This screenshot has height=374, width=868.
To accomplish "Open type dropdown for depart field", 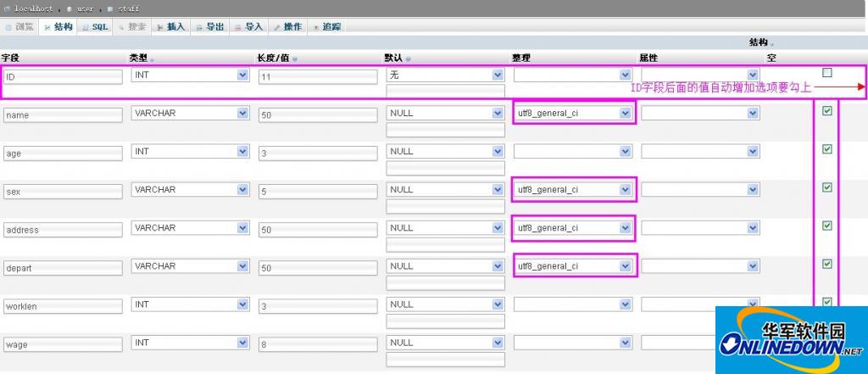I will pos(190,266).
